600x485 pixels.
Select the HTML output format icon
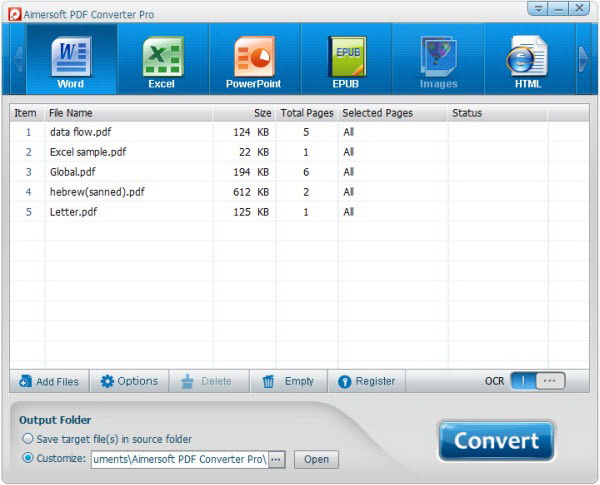(527, 56)
